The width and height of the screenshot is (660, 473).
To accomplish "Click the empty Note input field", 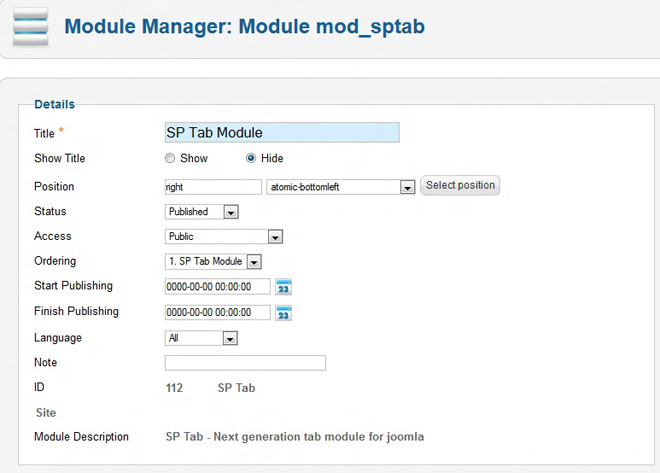I will [245, 363].
